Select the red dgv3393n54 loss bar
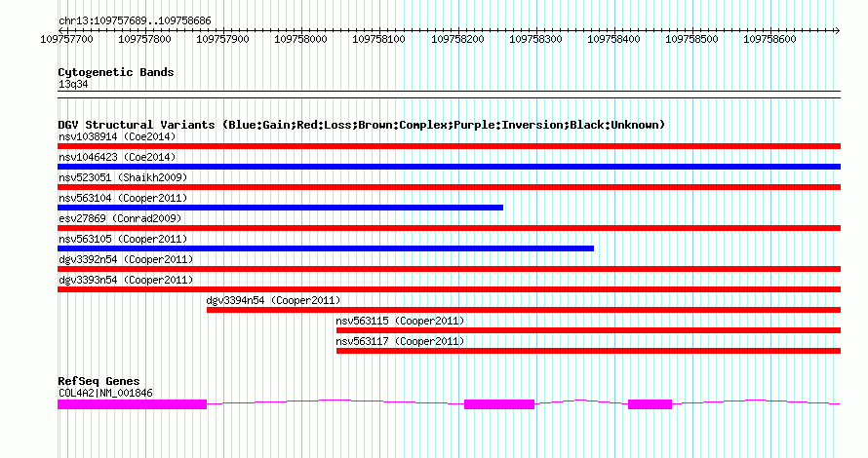This screenshot has height=458, width=868. [x=449, y=289]
